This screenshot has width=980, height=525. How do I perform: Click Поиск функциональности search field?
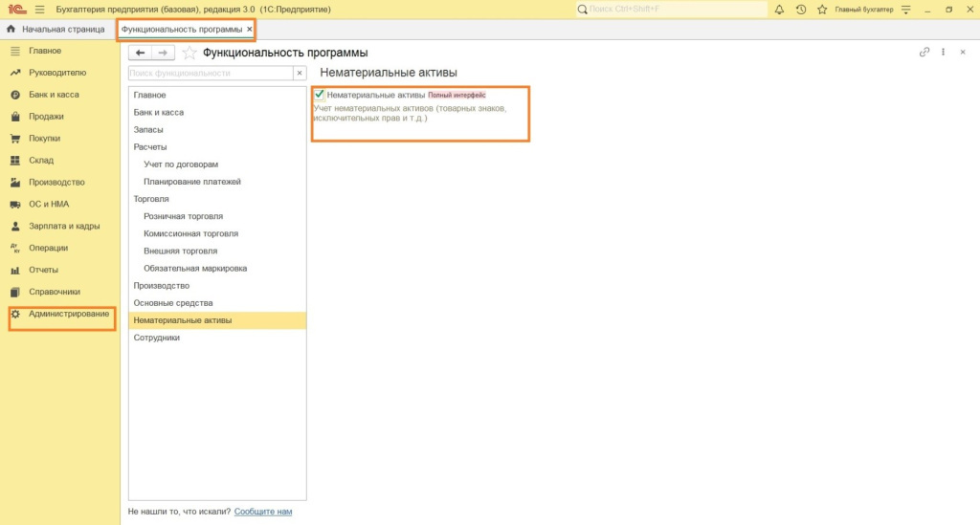[211, 73]
